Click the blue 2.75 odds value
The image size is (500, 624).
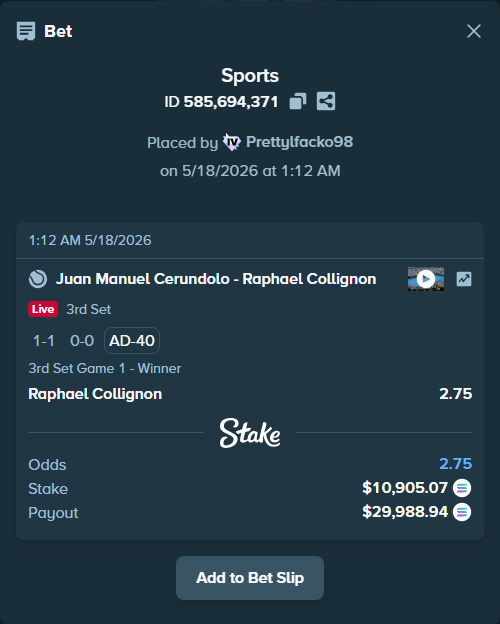click(x=455, y=464)
